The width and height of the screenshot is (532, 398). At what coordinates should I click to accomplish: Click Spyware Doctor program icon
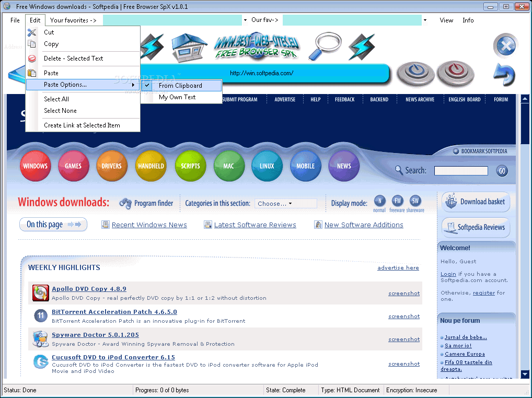[x=41, y=339]
